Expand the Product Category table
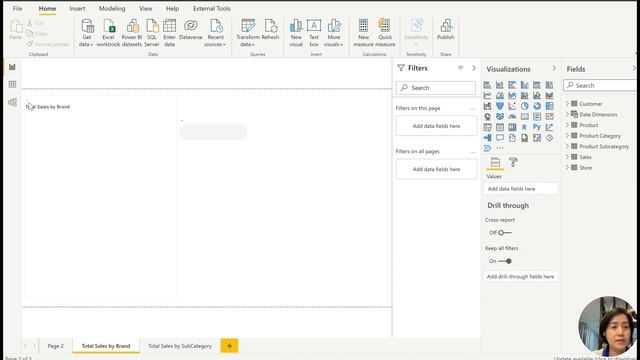 tap(567, 136)
